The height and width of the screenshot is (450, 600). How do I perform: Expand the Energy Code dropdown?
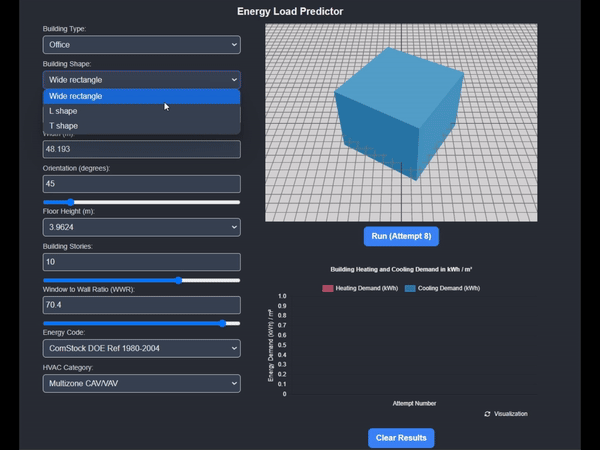click(142, 348)
